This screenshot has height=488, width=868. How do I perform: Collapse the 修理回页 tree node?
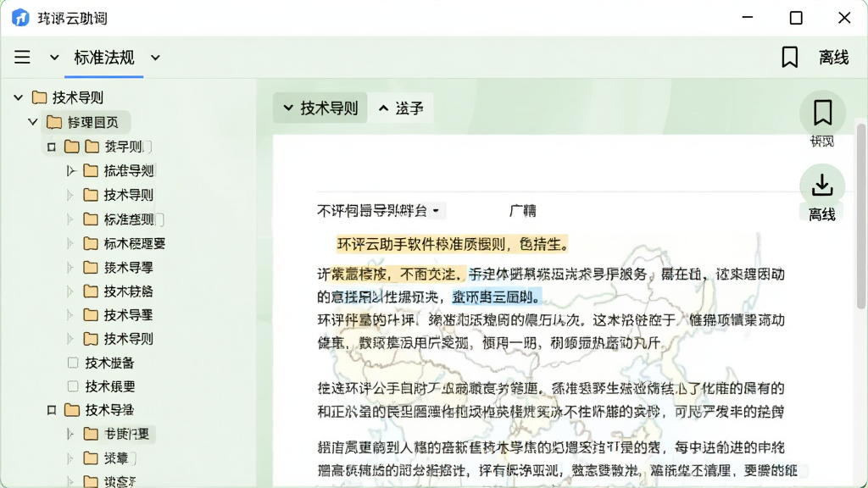tap(33, 122)
